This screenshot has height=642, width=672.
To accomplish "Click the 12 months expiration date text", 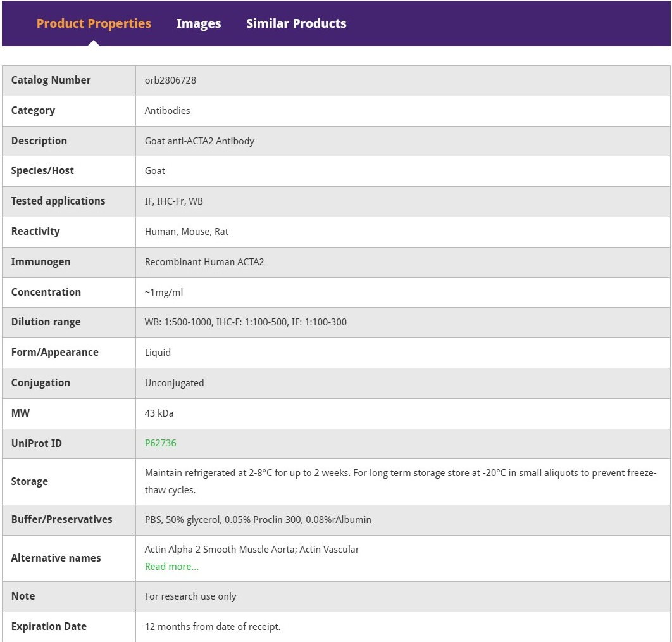I will click(x=213, y=627).
